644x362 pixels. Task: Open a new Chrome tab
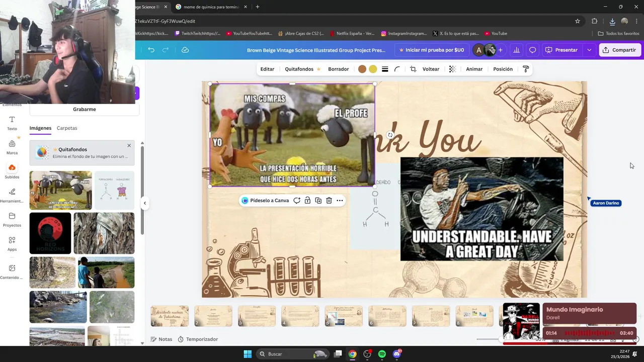point(258,7)
